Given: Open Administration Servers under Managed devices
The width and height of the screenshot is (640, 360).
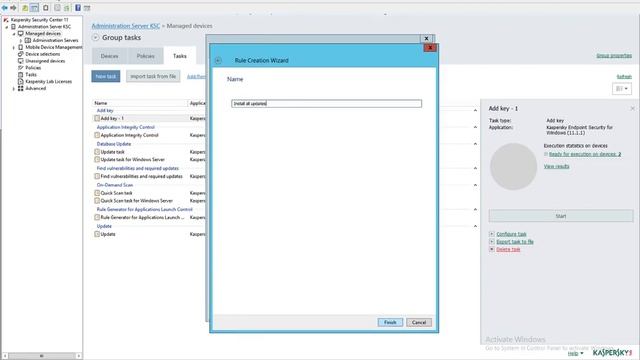Looking at the screenshot, I should pyautogui.click(x=55, y=40).
